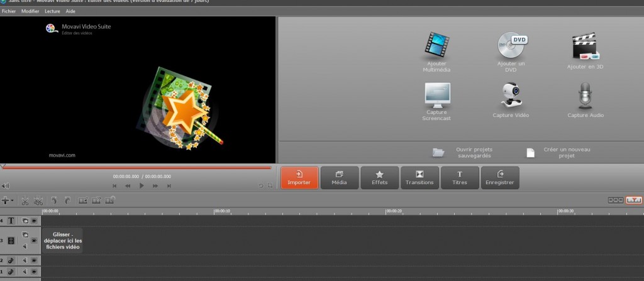Open the Enregistrer tab
Screen dimensions: 644x281
500,178
